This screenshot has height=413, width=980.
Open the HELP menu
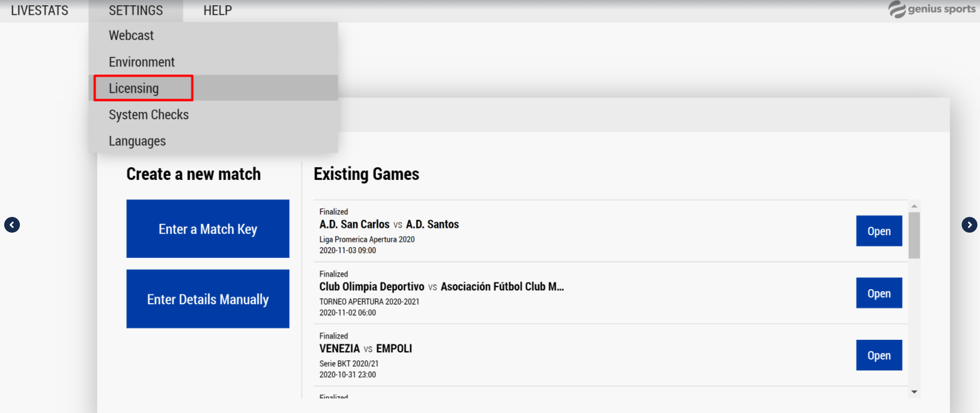[218, 10]
